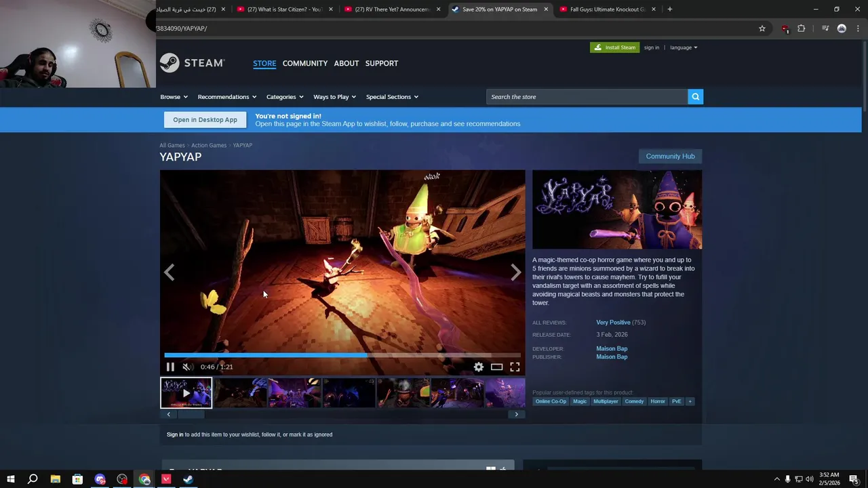Open the Chrome extensions puzzle icon
Image resolution: width=868 pixels, height=488 pixels.
[x=802, y=28]
